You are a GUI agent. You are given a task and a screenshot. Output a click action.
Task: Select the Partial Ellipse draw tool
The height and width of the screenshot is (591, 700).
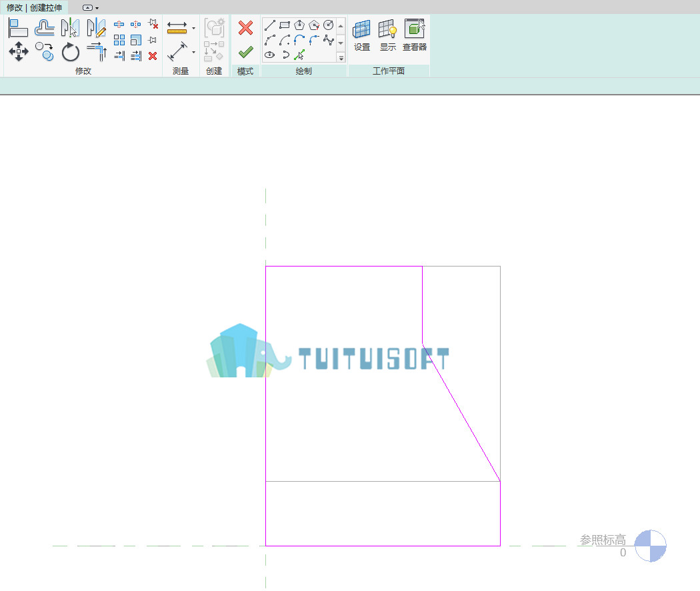[285, 55]
